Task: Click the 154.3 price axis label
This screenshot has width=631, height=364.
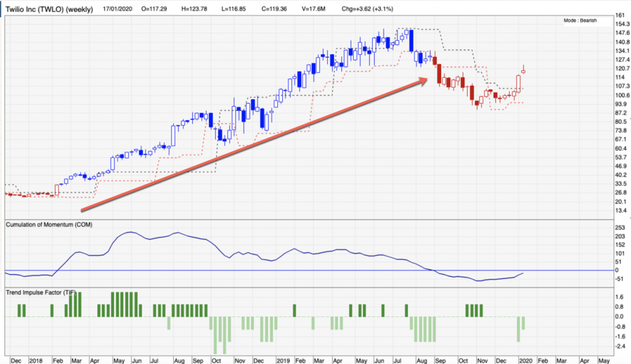Action: point(622,24)
